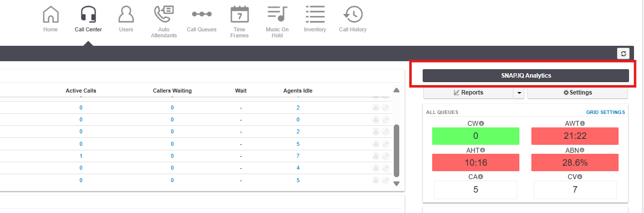Screen dimensions: 644x213
Task: Open Music On Hold
Action: point(278,22)
